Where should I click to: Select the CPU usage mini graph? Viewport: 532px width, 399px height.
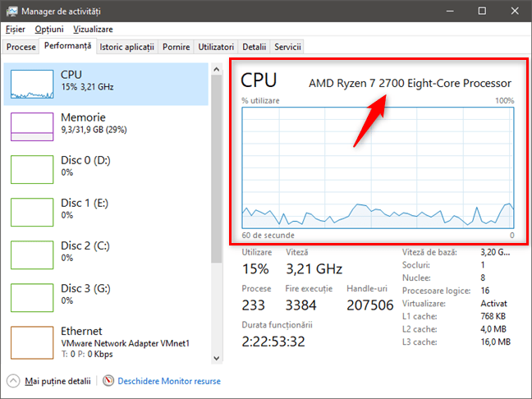[32, 84]
